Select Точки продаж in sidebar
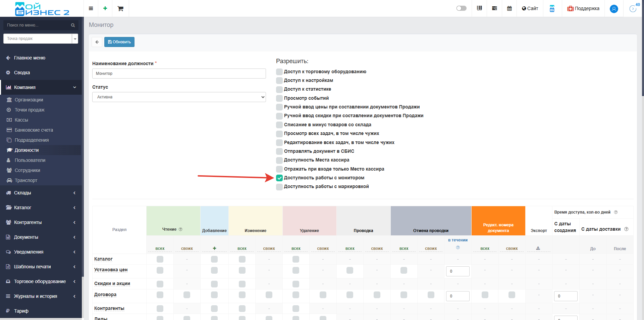The image size is (644, 320). (x=30, y=110)
